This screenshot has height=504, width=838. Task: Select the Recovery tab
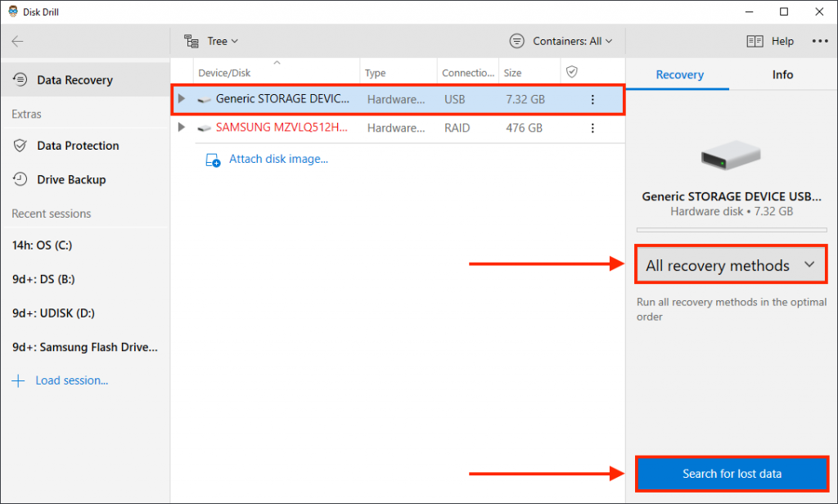point(678,74)
